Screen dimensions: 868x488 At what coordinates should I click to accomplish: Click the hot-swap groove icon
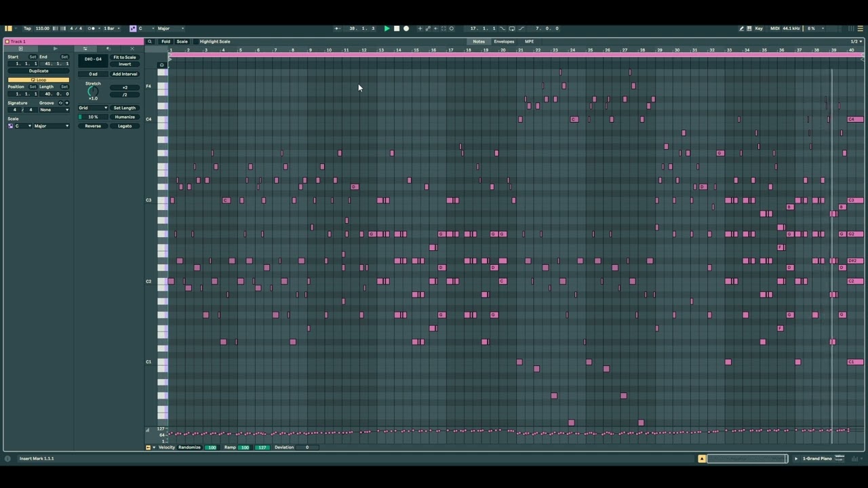pos(60,103)
